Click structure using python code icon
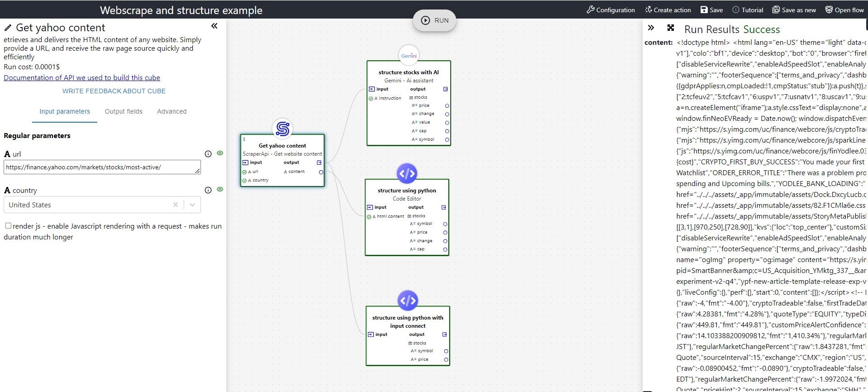This screenshot has height=392, width=868. click(407, 173)
